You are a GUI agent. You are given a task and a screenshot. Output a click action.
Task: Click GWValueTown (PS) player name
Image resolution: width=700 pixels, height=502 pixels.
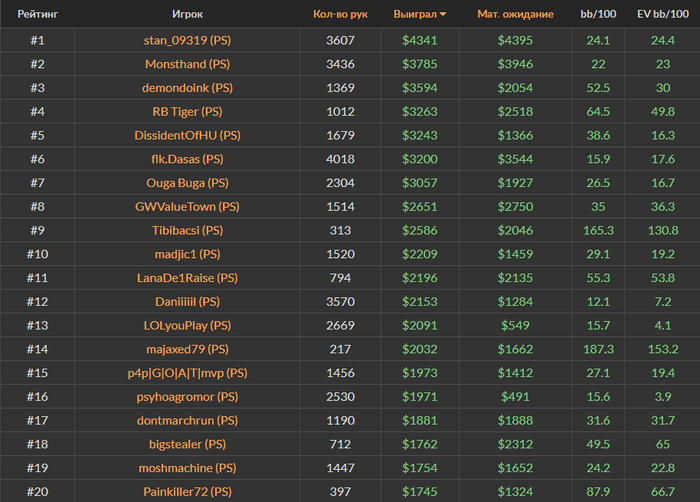(187, 207)
